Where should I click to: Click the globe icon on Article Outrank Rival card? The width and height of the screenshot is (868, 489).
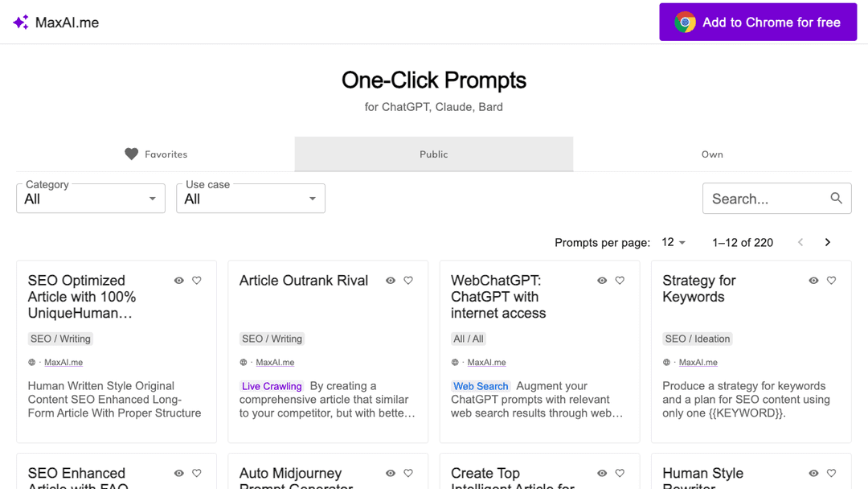[244, 362]
